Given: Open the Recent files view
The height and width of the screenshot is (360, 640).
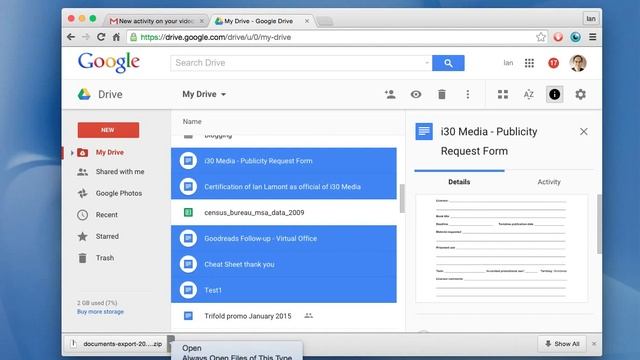Looking at the screenshot, I should [x=107, y=215].
